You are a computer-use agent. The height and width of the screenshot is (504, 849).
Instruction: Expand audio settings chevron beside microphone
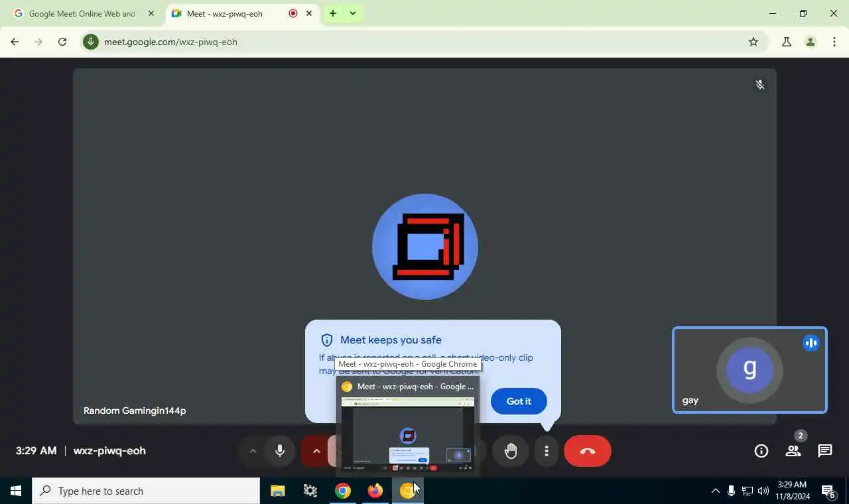coord(253,451)
